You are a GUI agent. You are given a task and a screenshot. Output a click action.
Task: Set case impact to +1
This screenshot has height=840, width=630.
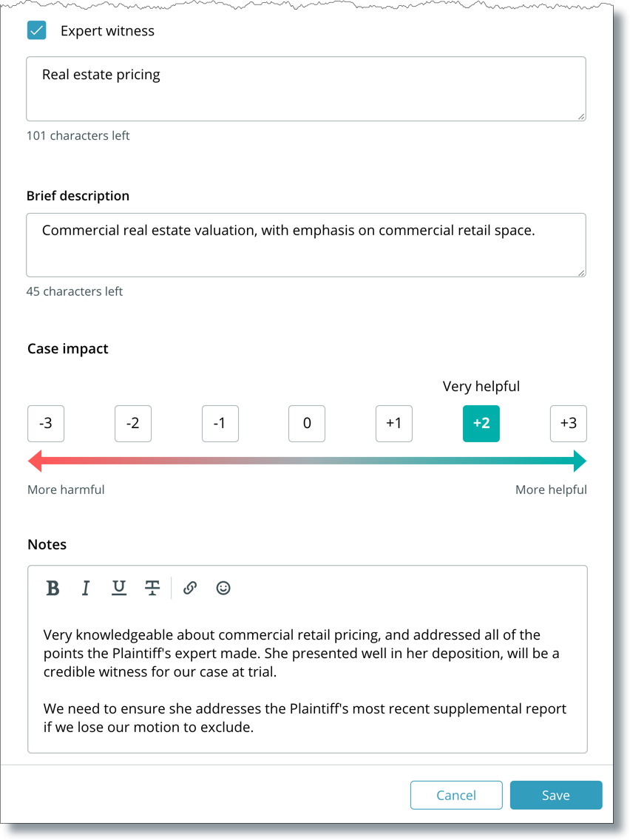click(x=394, y=424)
